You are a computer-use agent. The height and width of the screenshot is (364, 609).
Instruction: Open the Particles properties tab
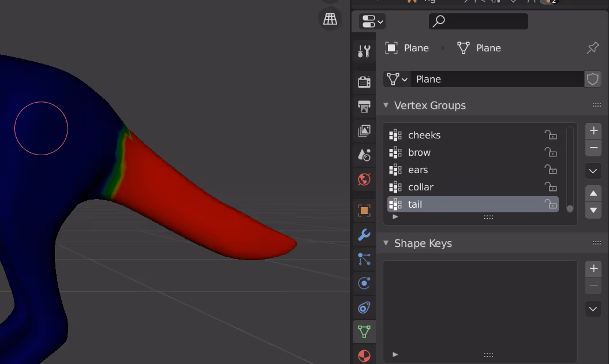pyautogui.click(x=364, y=259)
